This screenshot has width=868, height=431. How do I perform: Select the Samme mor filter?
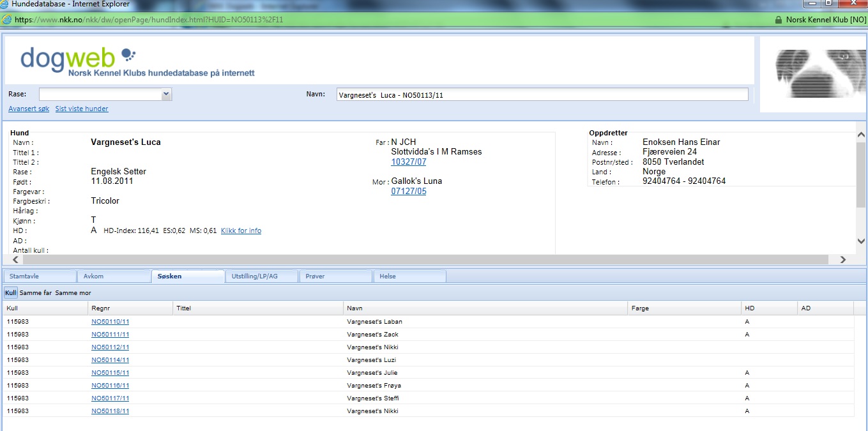(73, 293)
